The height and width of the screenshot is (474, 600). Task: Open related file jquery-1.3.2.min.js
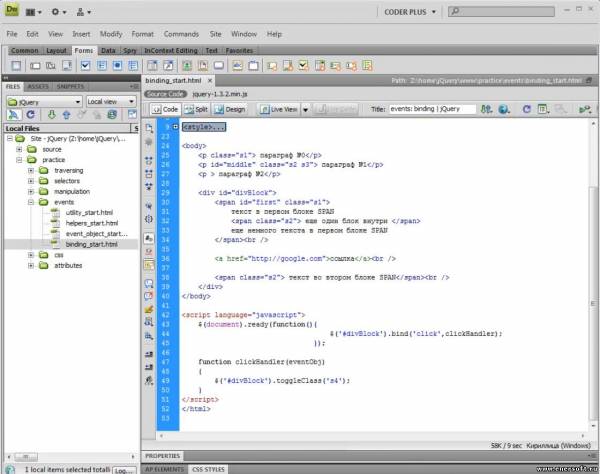[x=220, y=94]
